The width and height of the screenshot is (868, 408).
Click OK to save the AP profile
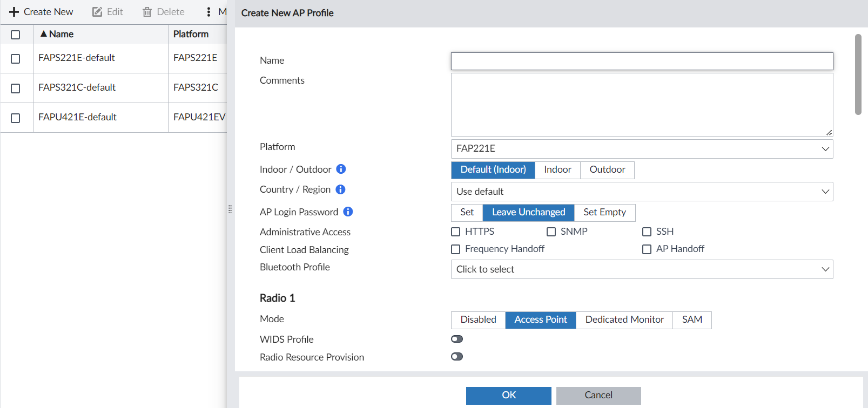(x=509, y=396)
